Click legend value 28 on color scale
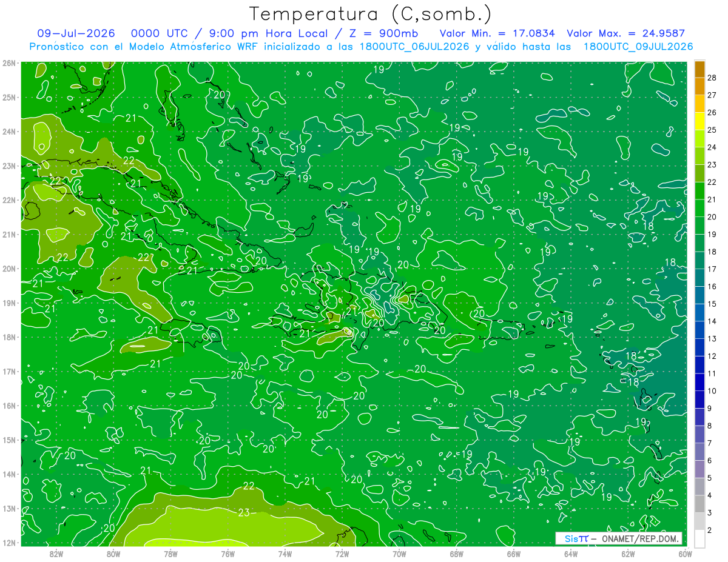The height and width of the screenshot is (562, 728). pyautogui.click(x=712, y=77)
